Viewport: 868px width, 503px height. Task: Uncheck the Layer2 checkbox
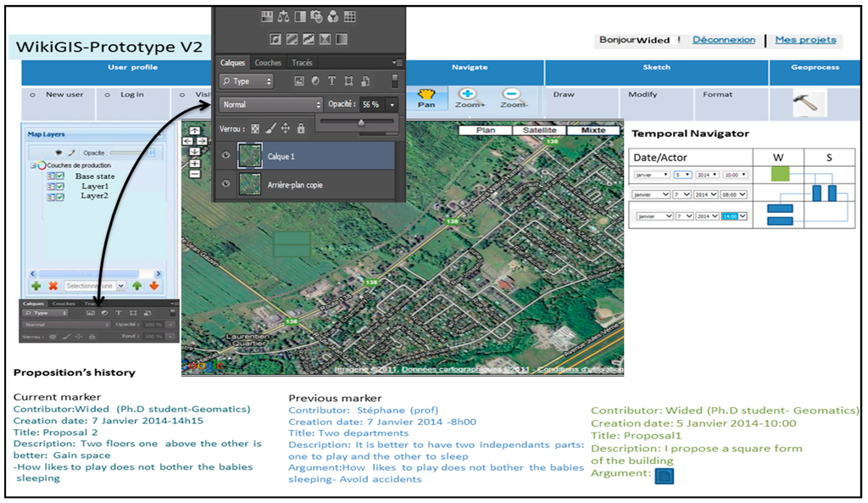pyautogui.click(x=60, y=196)
